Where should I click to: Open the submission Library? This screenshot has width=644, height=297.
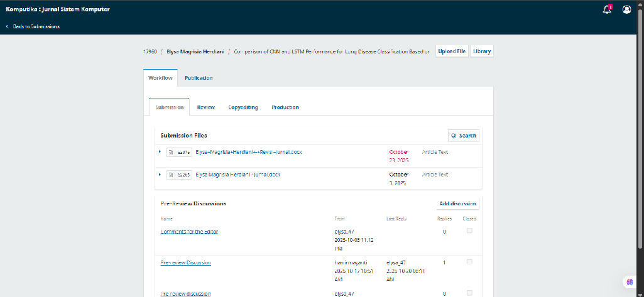click(x=482, y=51)
